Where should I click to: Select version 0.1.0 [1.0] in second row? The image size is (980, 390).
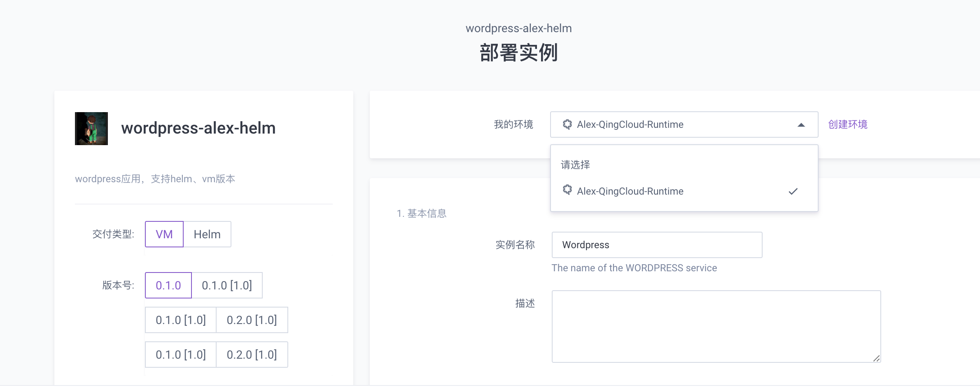(x=181, y=320)
